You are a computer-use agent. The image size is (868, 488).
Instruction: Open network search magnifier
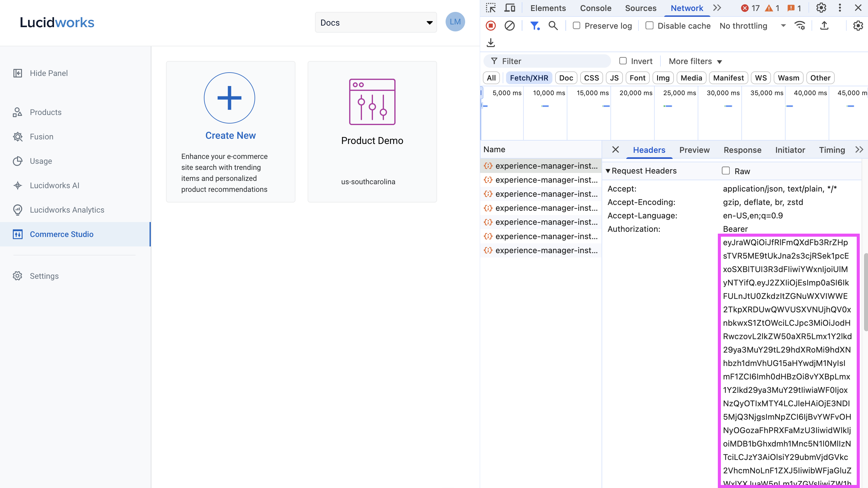[x=553, y=26]
